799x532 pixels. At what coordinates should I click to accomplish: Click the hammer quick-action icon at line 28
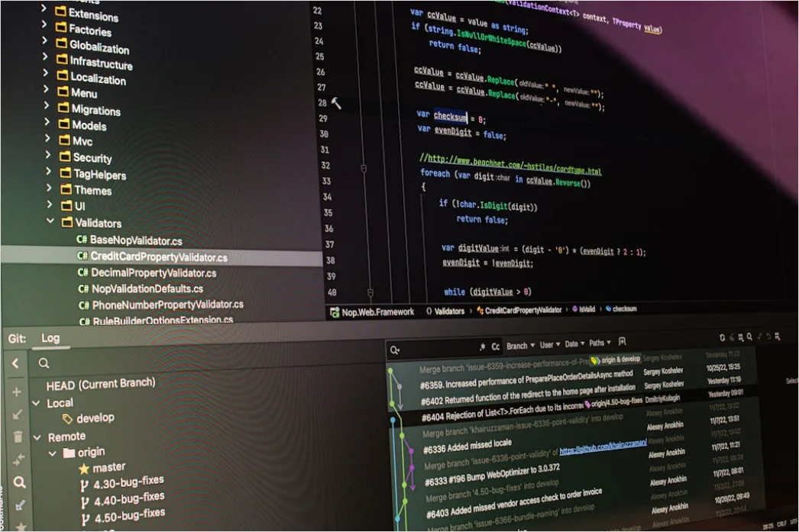[x=336, y=103]
